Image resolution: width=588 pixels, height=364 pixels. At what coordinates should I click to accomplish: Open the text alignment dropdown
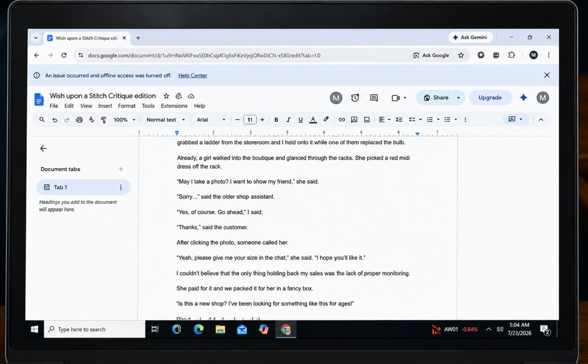pos(385,120)
